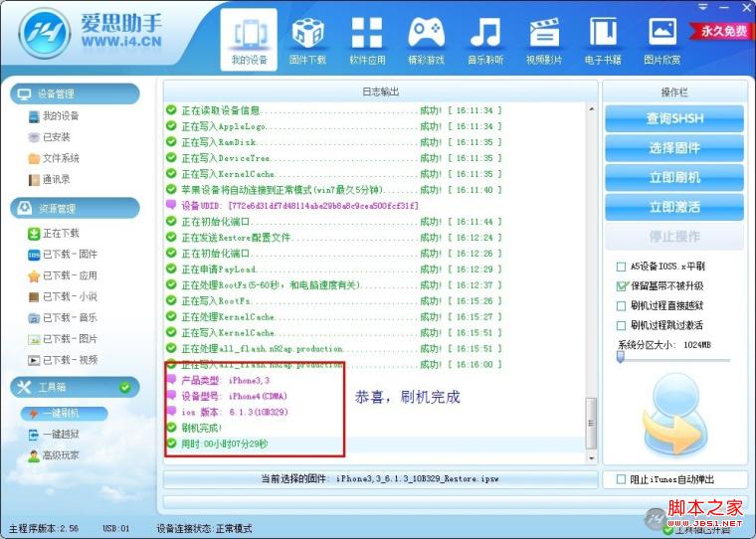The image size is (756, 539).
Task: Click 主程序版本 2.56 status text
Action: (x=44, y=528)
